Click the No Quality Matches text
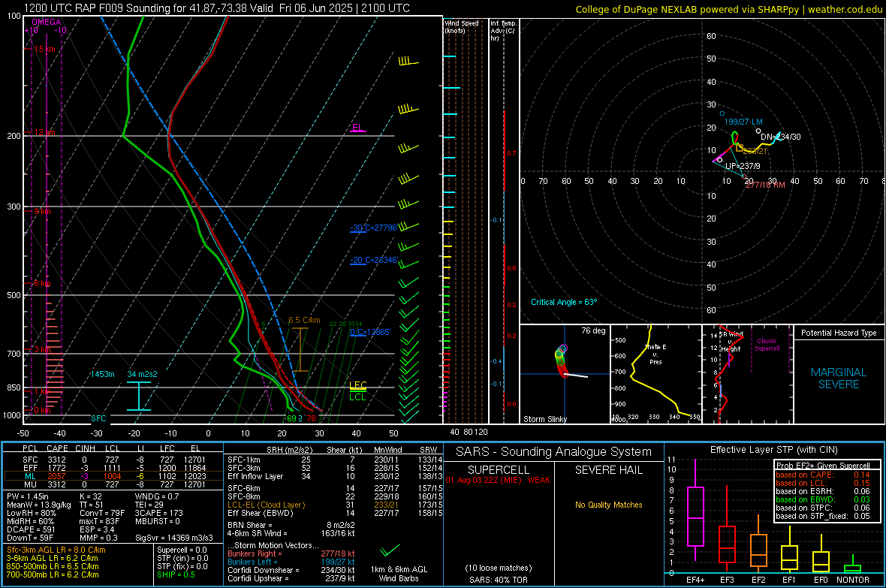The image size is (886, 588). click(608, 505)
